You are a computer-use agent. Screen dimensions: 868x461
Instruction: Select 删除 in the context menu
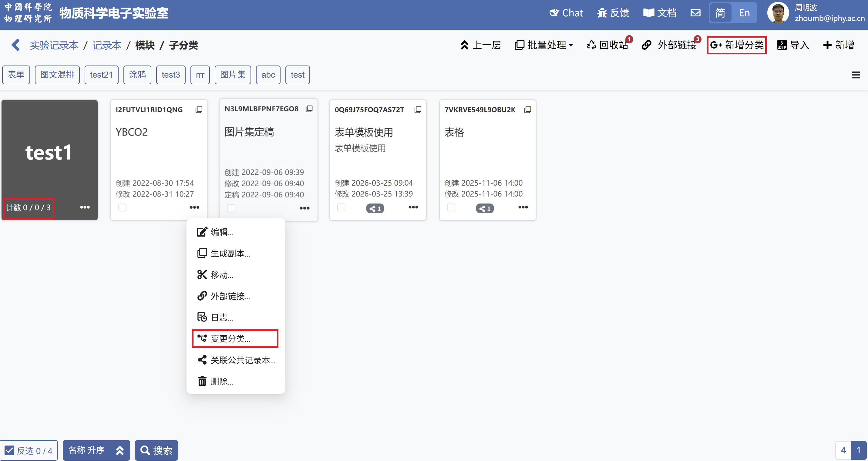click(x=221, y=382)
